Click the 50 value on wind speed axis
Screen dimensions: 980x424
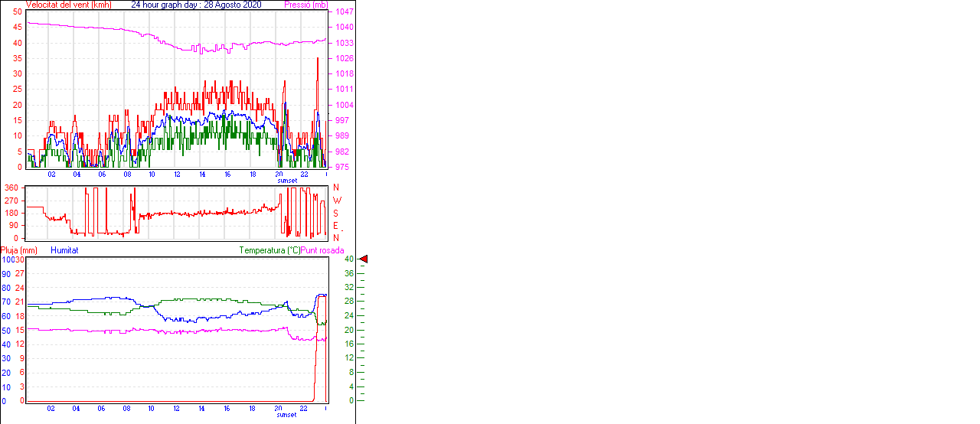(18, 12)
